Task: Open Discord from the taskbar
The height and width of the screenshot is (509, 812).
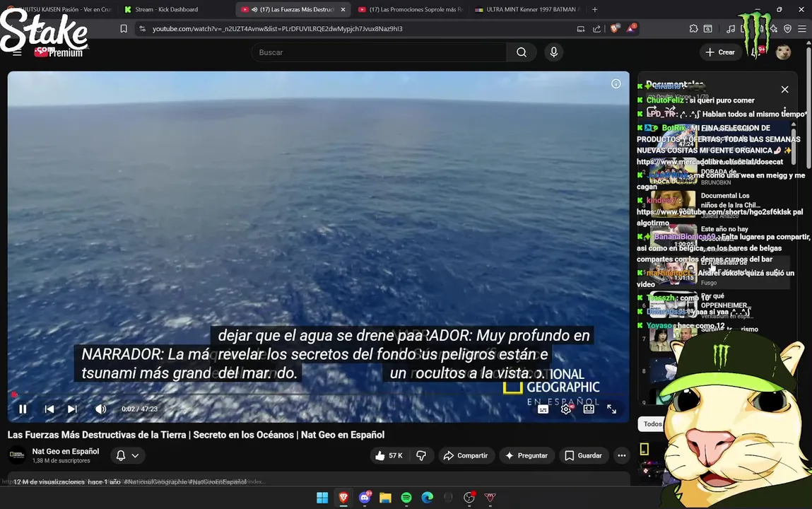Action: point(365,498)
